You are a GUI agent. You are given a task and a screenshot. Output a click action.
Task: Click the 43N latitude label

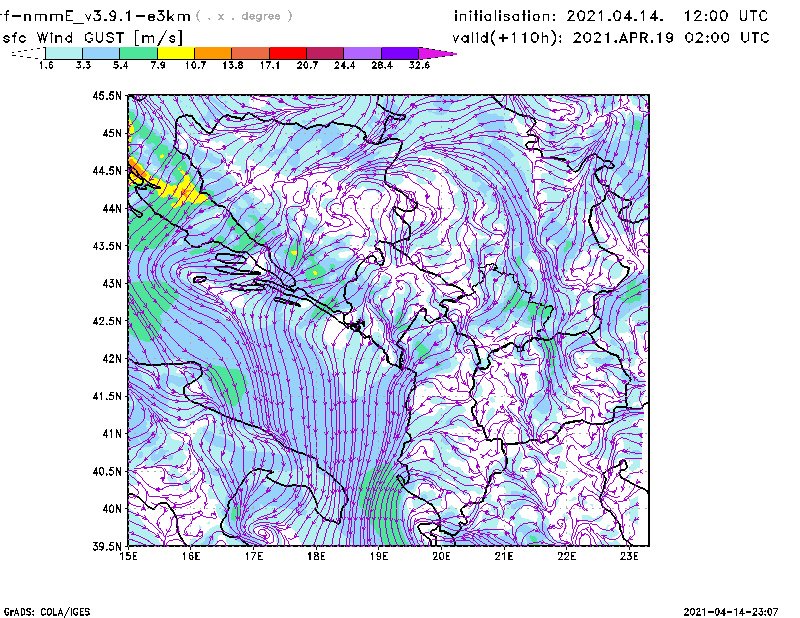(112, 283)
